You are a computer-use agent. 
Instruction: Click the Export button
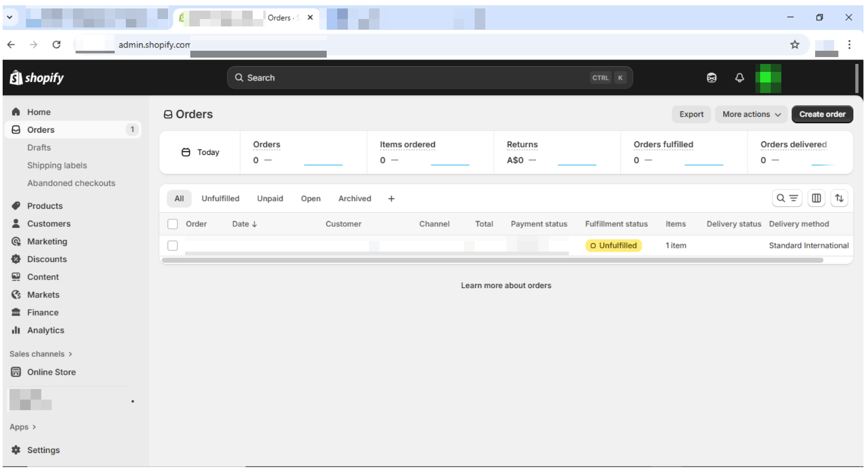point(691,114)
